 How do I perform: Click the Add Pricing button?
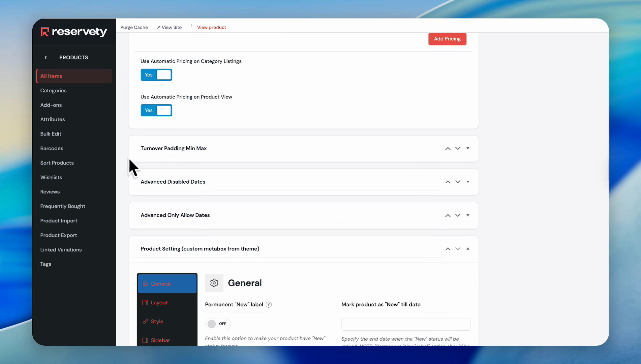[447, 39]
